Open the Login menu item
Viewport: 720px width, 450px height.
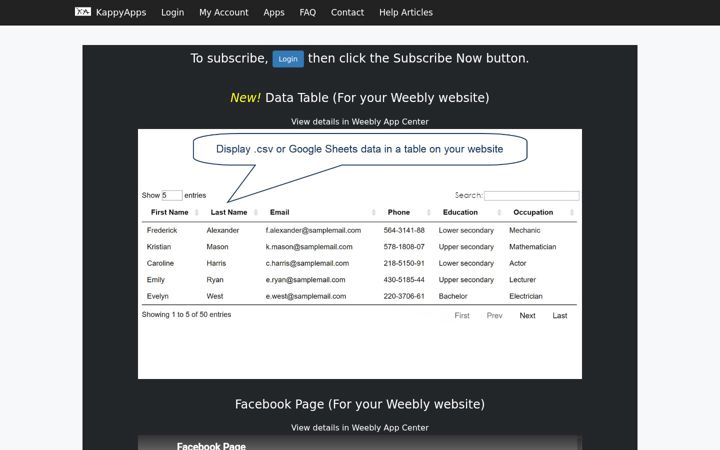pyautogui.click(x=173, y=12)
